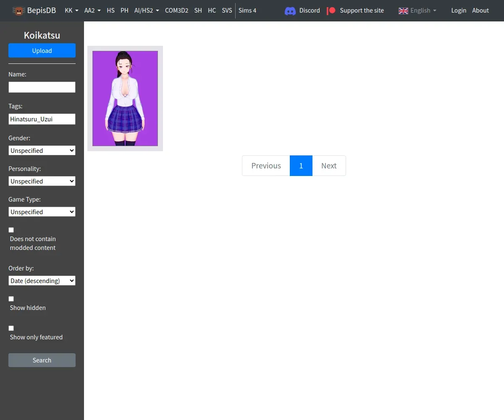Select page 1 in pagination
Image resolution: width=504 pixels, height=420 pixels.
301,165
